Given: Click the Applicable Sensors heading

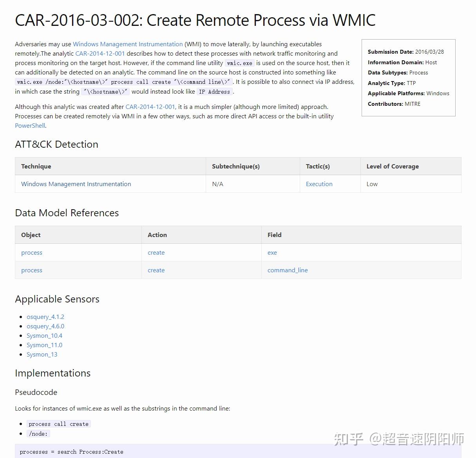Looking at the screenshot, I should tap(57, 299).
